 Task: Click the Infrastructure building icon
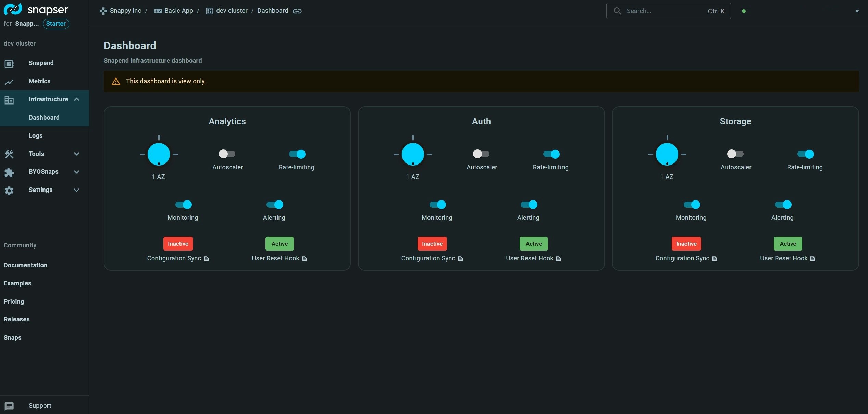tap(9, 100)
